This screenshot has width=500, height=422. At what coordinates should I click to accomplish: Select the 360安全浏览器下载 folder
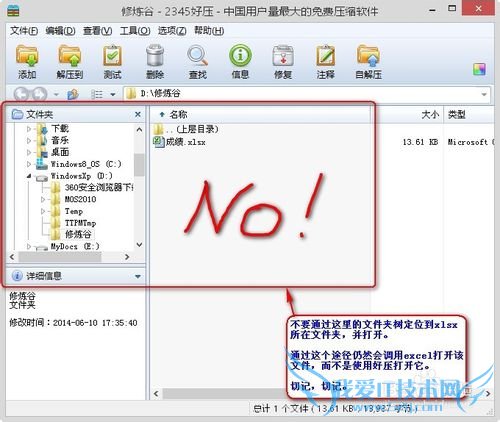(99, 188)
